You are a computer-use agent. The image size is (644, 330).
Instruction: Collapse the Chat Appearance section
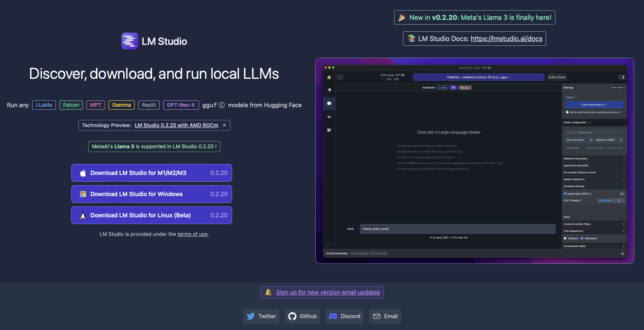coord(594,231)
